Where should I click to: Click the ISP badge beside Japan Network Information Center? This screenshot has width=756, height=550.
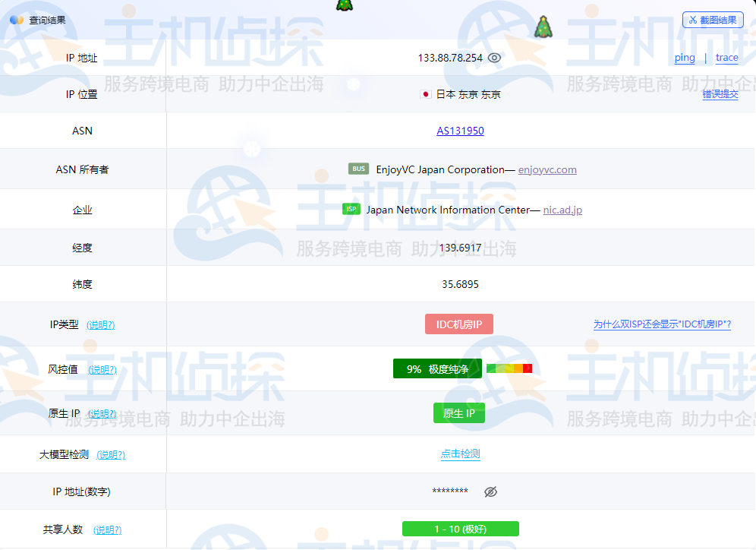click(x=351, y=209)
